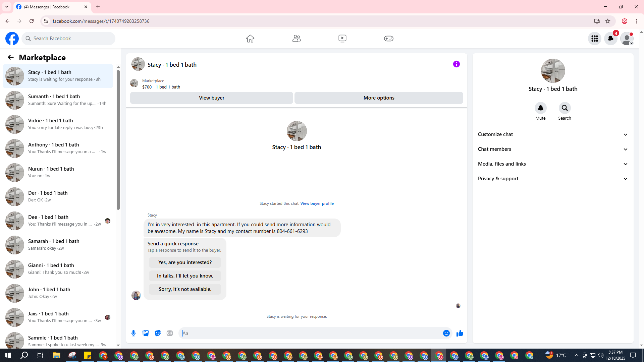The width and height of the screenshot is (644, 362).
Task: Open Dee · 1 bed 1 bath chat
Action: click(58, 221)
